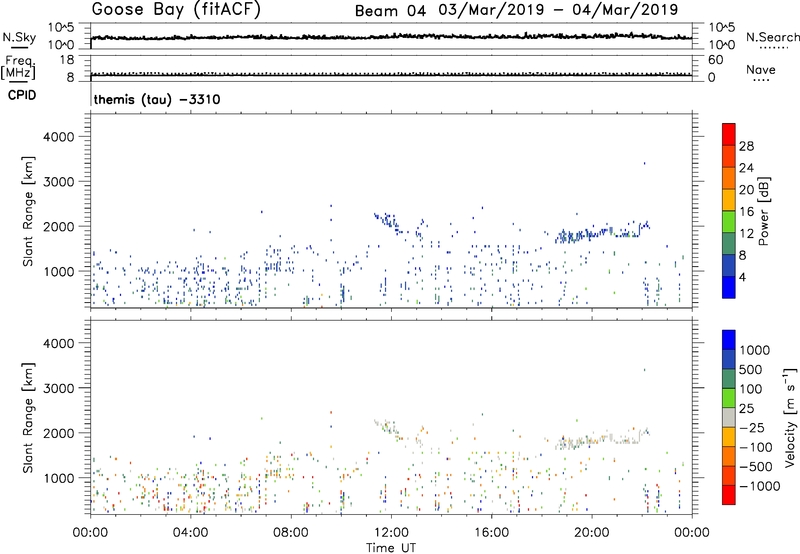800x554 pixels.
Task: Click the '12:00' time axis tick label
Action: (391, 533)
